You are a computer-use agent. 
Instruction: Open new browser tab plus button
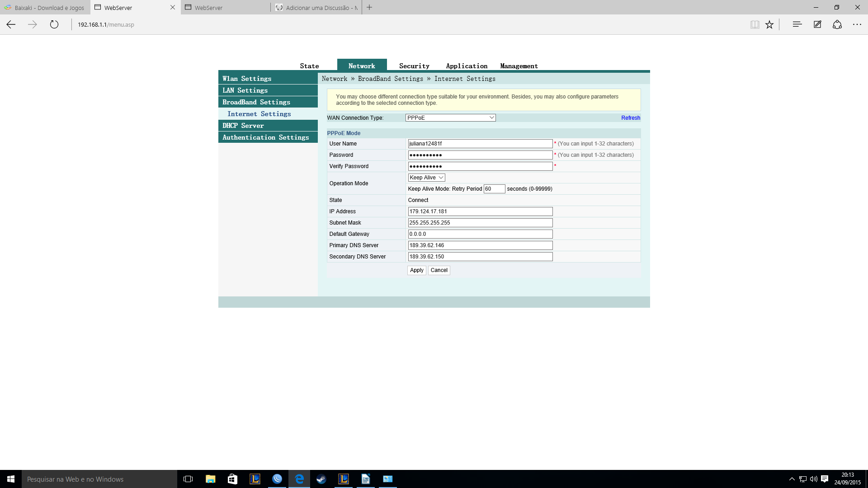tap(369, 7)
